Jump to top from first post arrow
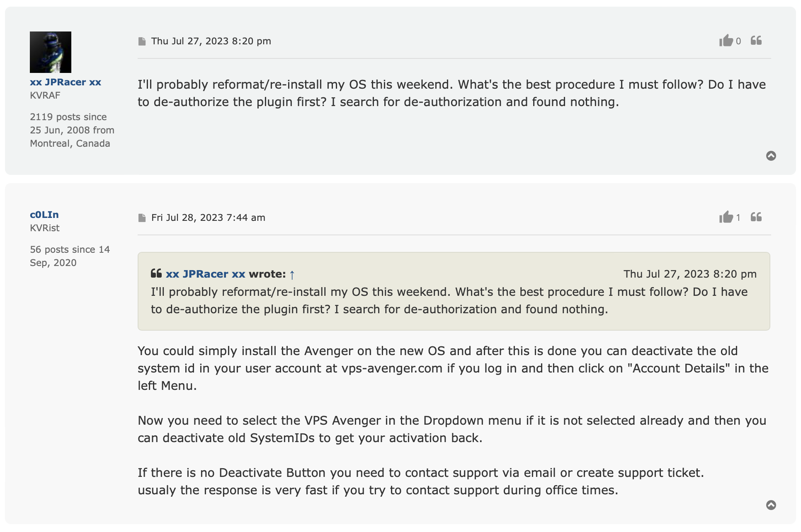 point(771,156)
